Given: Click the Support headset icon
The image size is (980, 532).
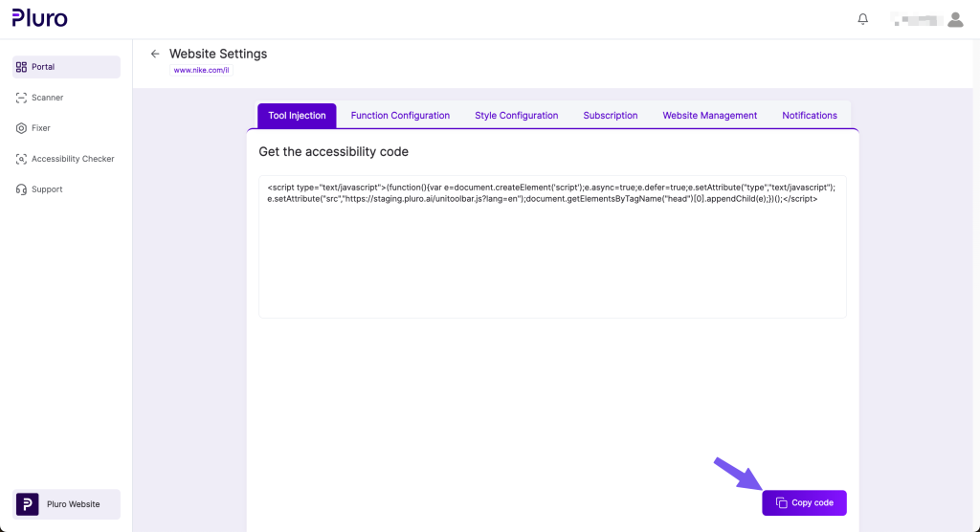Looking at the screenshot, I should [x=22, y=189].
